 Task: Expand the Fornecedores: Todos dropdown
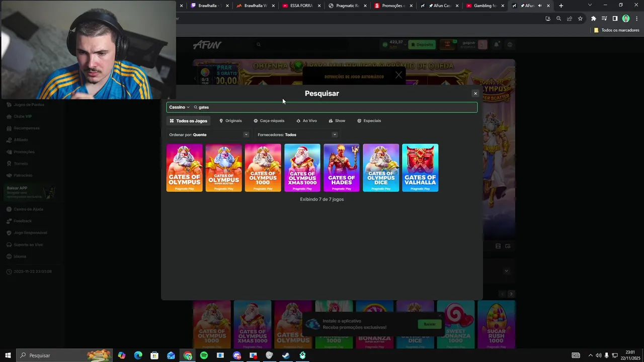[x=297, y=135]
